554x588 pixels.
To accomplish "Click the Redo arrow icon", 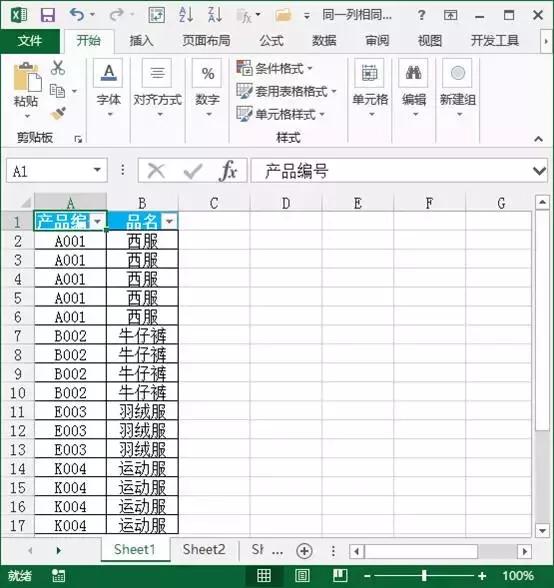I will click(x=117, y=15).
